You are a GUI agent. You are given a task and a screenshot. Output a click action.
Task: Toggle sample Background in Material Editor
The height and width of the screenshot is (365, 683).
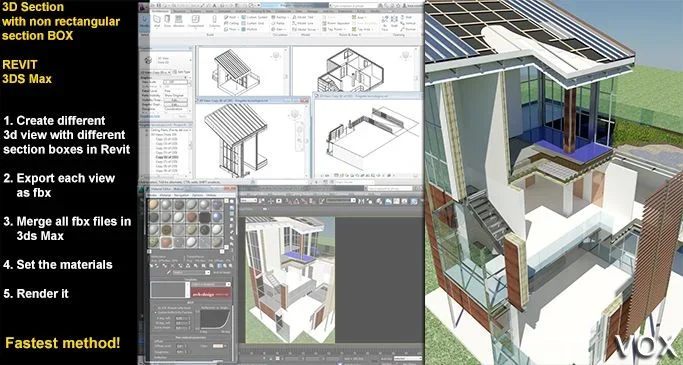[232, 213]
